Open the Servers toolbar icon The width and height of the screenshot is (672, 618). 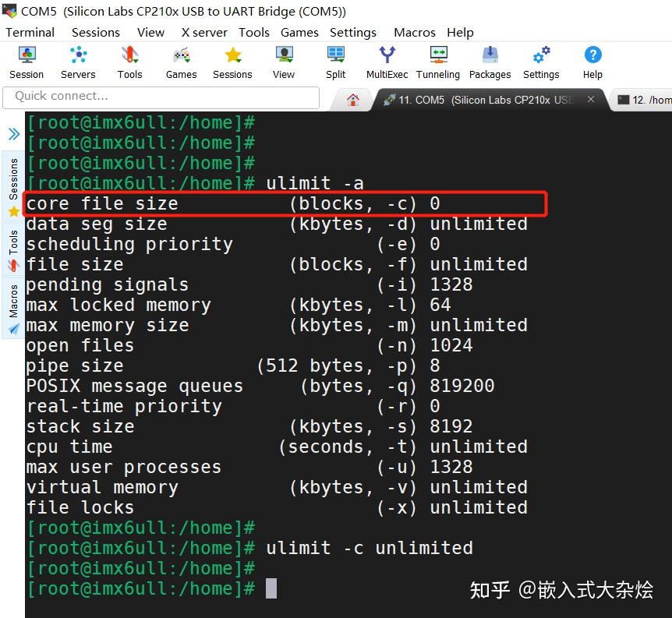point(77,61)
